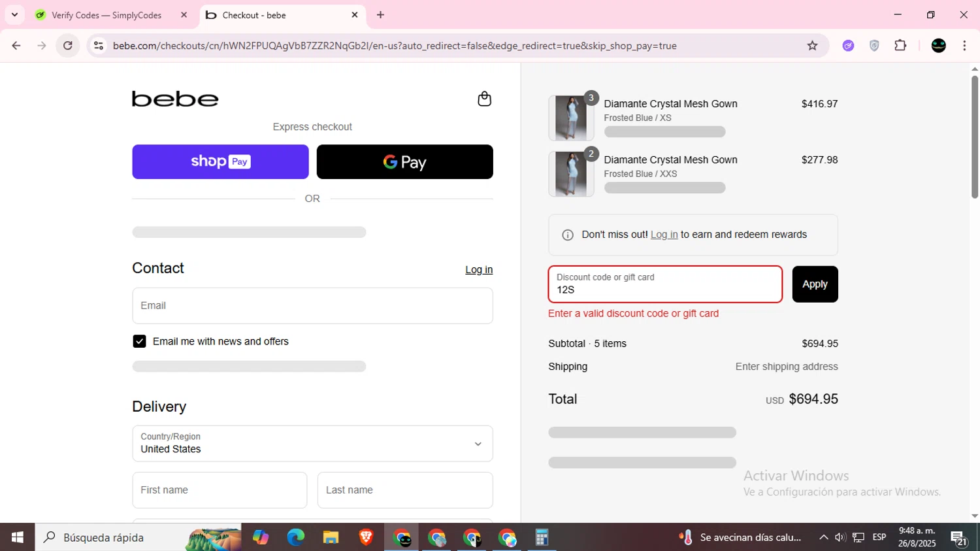This screenshot has height=551, width=980.
Task: Click the USD $694.95 total amount
Action: coord(802,399)
